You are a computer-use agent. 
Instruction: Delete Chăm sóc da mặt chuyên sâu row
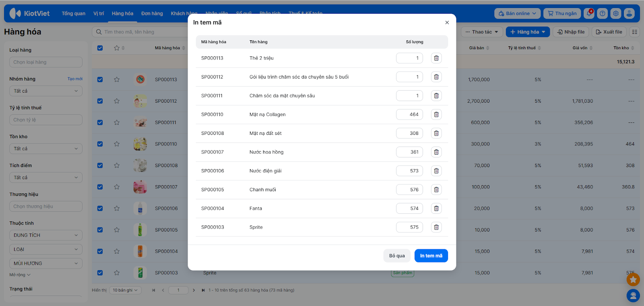436,95
